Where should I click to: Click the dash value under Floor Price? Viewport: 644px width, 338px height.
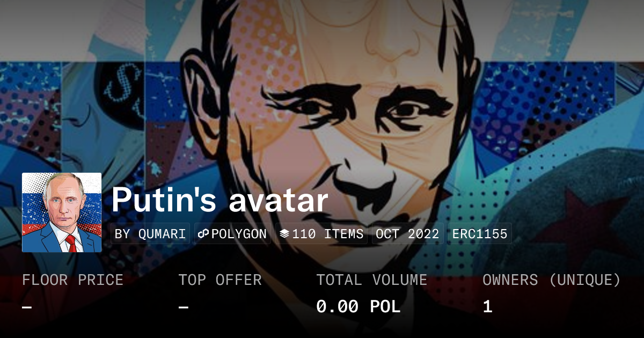tap(27, 307)
